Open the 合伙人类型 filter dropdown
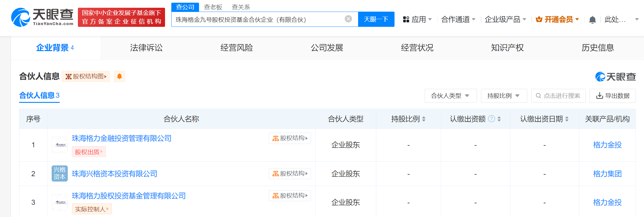Image resolution: width=644 pixels, height=217 pixels. (x=451, y=96)
